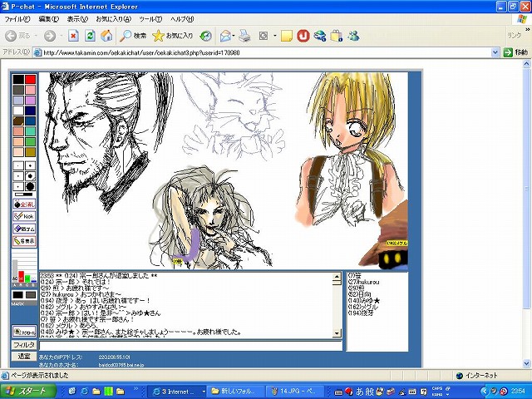Image resolution: width=532 pixels, height=399 pixels.
Task: Open the Mail button dropdown arrow
Action: coord(234,36)
